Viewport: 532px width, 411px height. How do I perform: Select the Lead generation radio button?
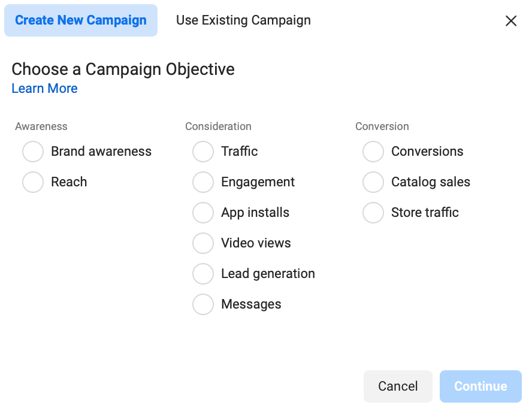(x=203, y=274)
